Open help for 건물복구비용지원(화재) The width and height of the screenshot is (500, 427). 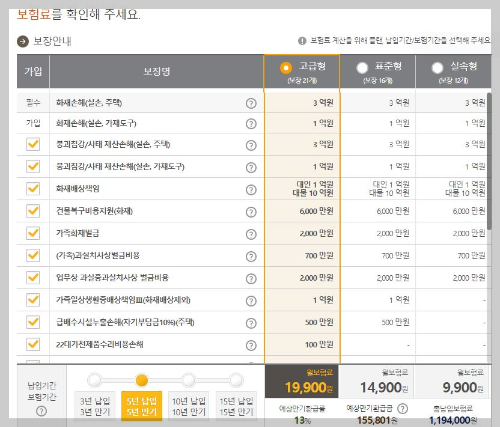pos(251,212)
